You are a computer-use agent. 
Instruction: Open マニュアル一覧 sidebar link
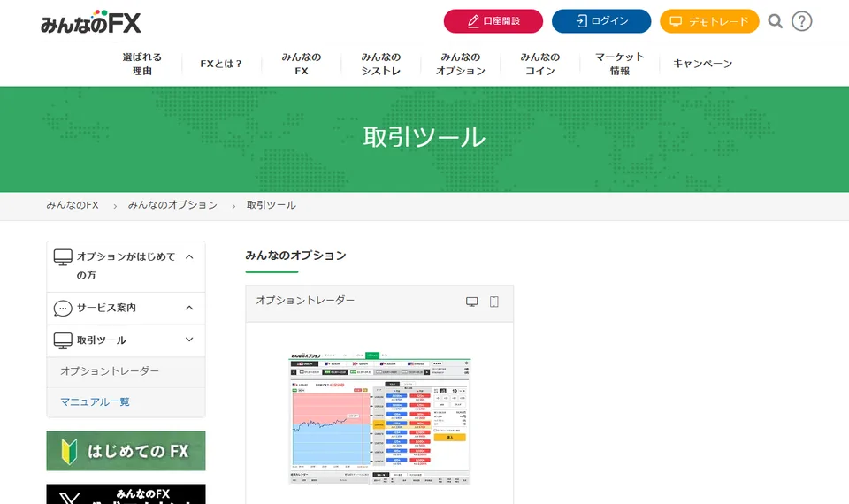(x=95, y=402)
